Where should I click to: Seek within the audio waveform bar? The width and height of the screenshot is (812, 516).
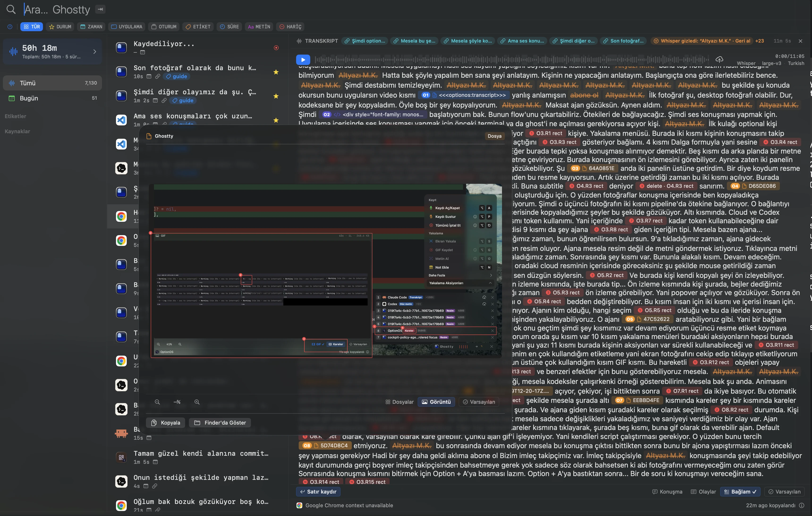click(x=512, y=60)
